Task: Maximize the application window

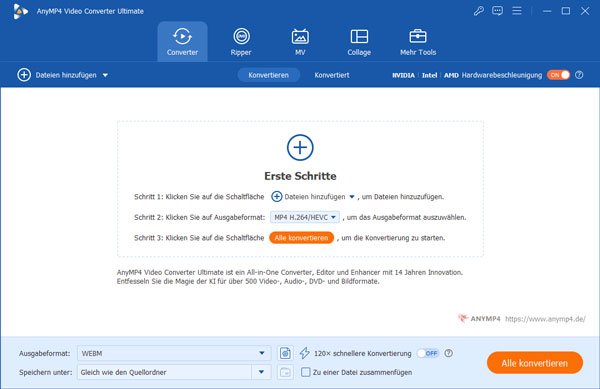Action: point(566,11)
